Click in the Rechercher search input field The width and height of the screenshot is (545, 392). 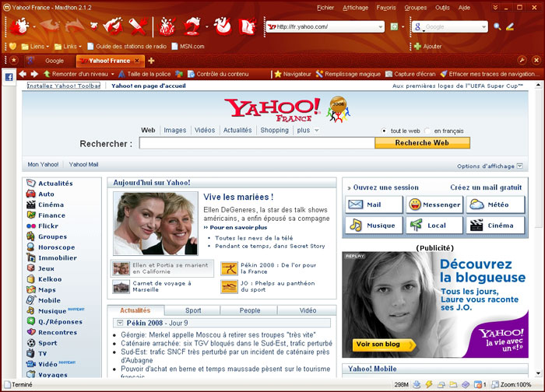257,142
